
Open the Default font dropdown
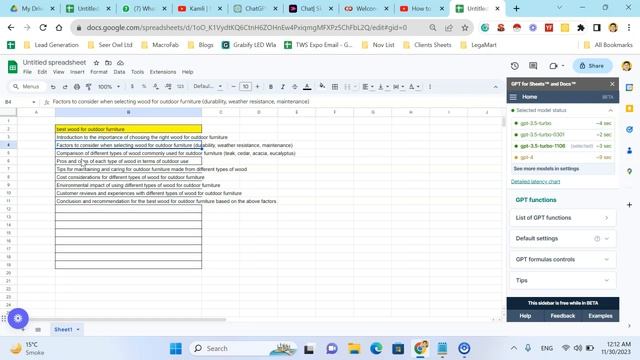(x=207, y=87)
